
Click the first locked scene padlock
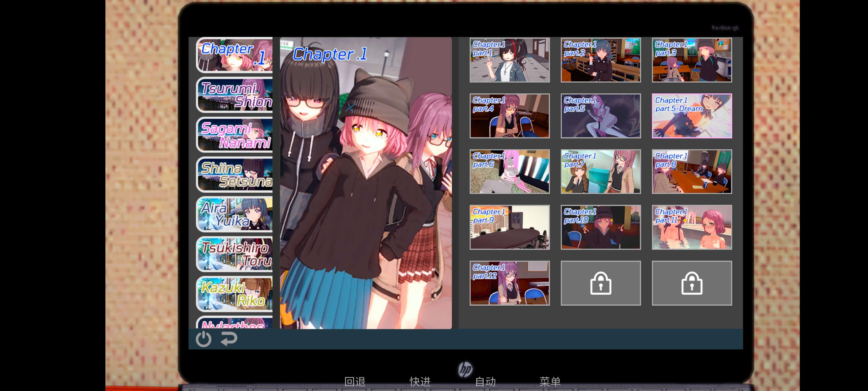(x=600, y=283)
